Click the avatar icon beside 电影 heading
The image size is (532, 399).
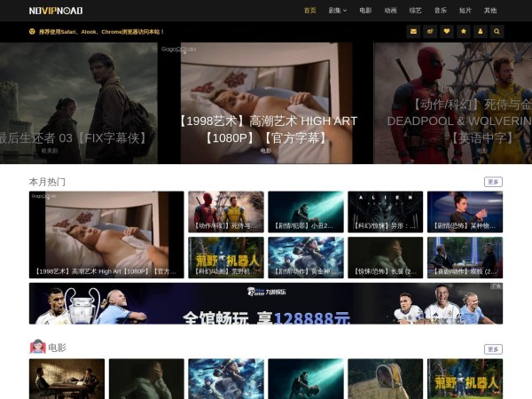tap(37, 348)
